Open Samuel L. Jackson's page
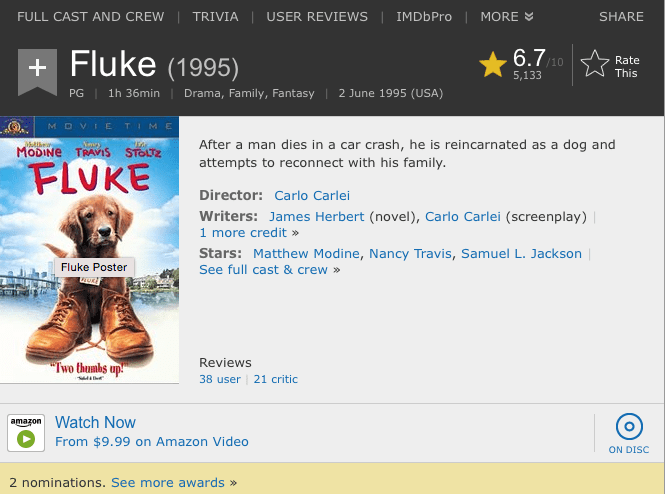This screenshot has width=665, height=494. [x=521, y=254]
